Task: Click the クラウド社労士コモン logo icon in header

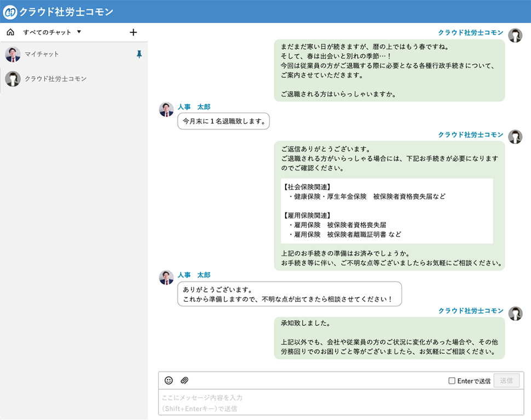Action: click(10, 11)
